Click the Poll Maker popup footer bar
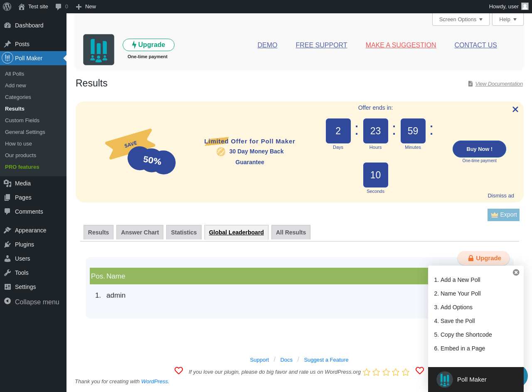The height and width of the screenshot is (392, 532). click(x=476, y=380)
